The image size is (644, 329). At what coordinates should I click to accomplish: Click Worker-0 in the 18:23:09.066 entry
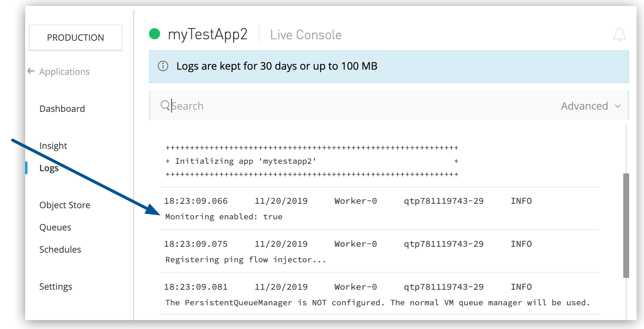(356, 201)
